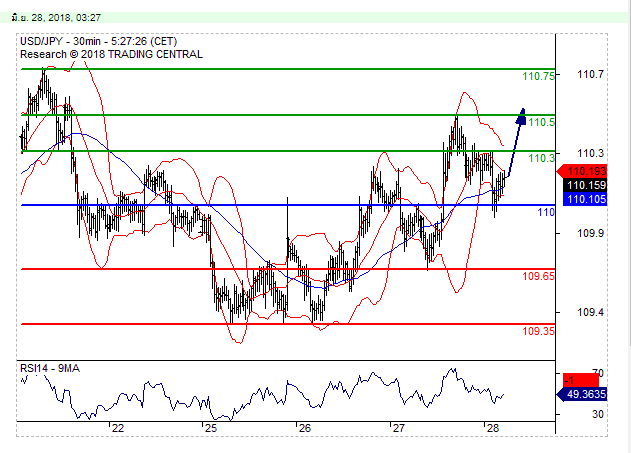
Task: Click date axis label 27
Action: (x=398, y=428)
